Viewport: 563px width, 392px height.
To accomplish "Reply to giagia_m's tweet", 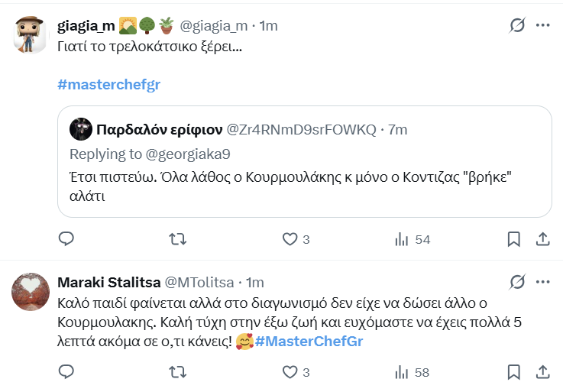I will pyautogui.click(x=66, y=240).
